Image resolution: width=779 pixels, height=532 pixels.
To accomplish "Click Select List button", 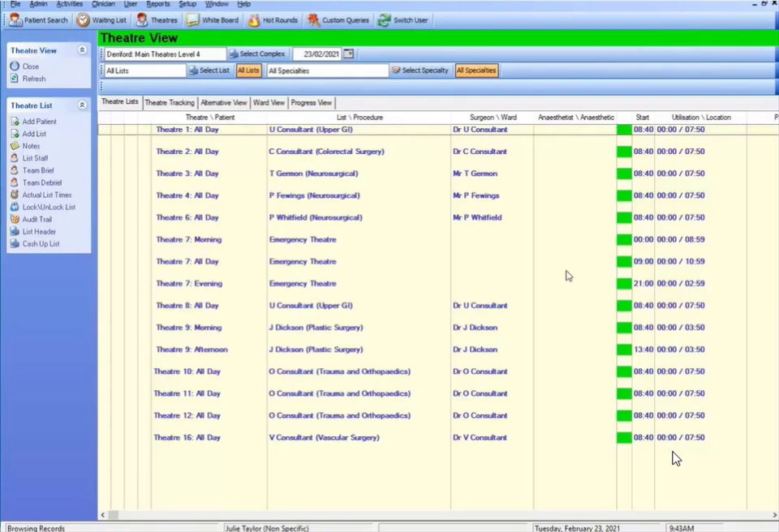I will click(209, 71).
